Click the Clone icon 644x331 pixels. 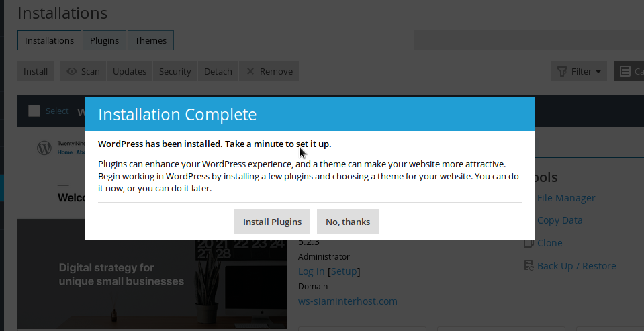coord(529,243)
